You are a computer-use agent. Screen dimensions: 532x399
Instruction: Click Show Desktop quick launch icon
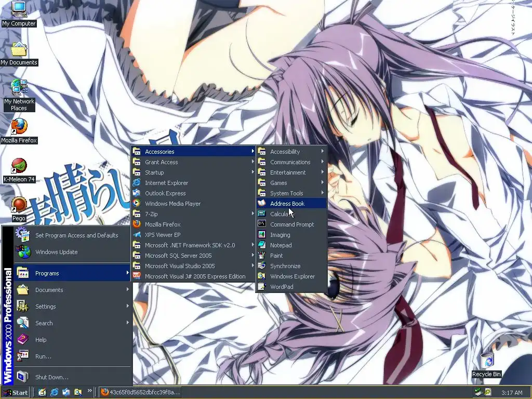(x=42, y=392)
